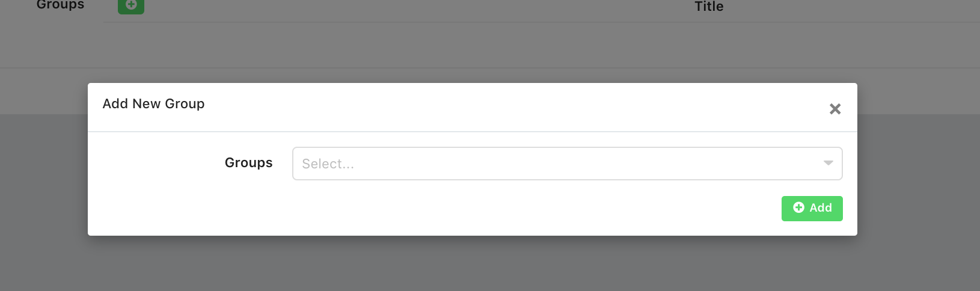Click the Title column header
Image resolution: width=980 pixels, height=291 pixels.
tap(709, 7)
